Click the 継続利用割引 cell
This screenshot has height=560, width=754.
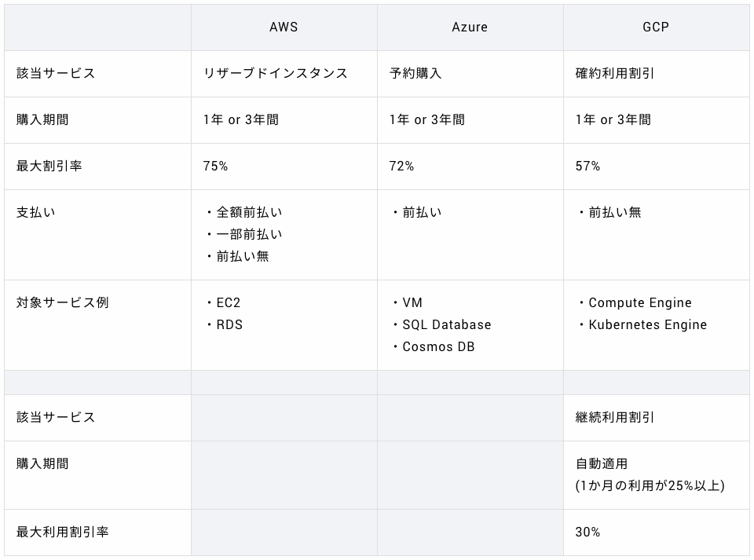tap(615, 417)
